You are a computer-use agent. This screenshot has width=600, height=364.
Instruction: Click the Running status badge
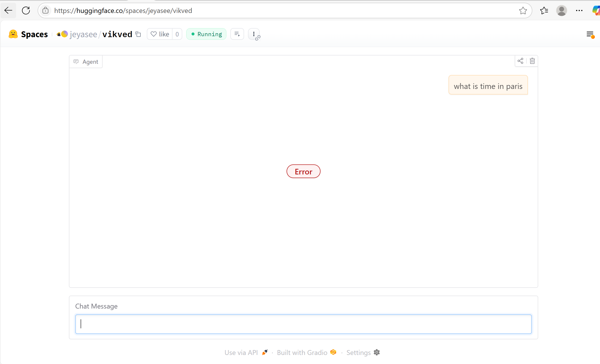206,34
